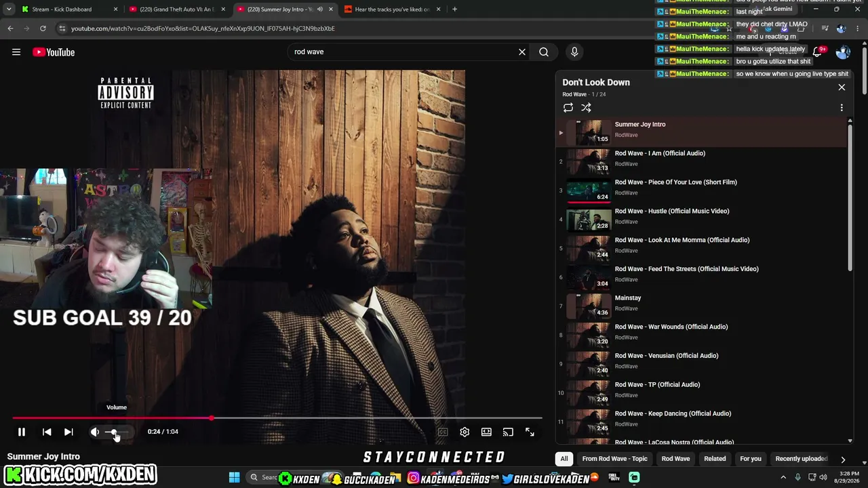
Task: Skip to next video
Action: click(68, 432)
